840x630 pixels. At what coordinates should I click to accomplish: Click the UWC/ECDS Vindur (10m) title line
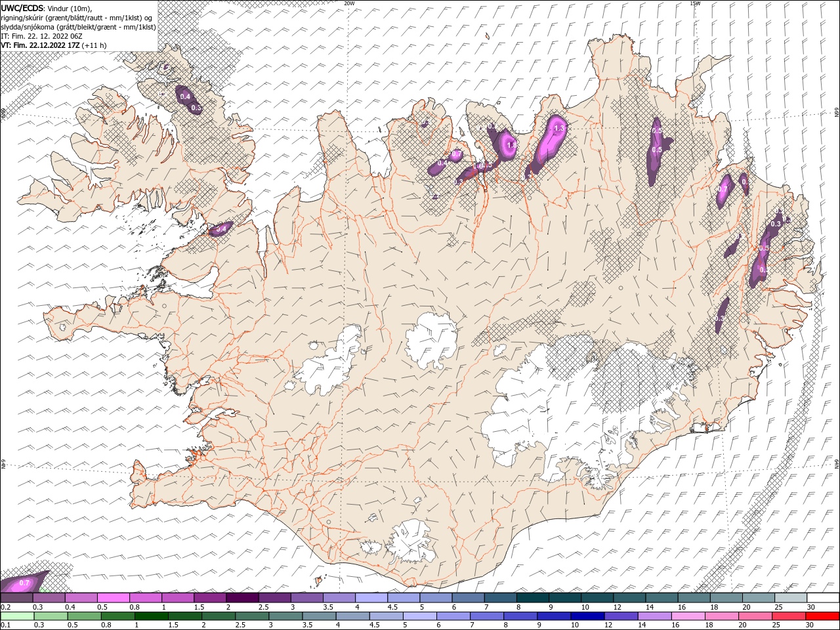click(47, 8)
